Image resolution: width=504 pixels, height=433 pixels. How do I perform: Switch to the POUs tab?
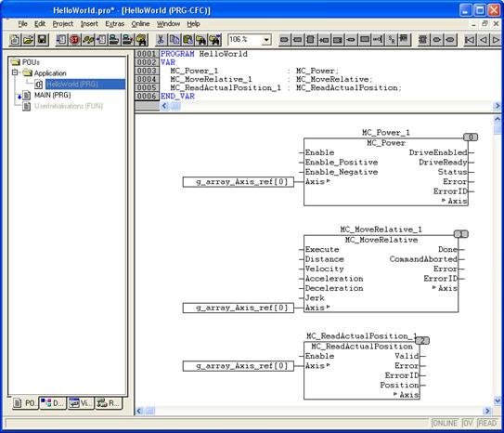25,402
